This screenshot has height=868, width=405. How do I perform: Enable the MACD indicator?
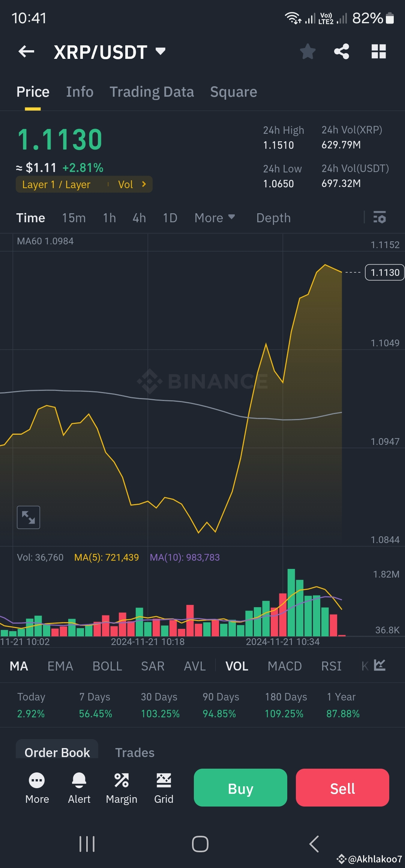(x=285, y=666)
